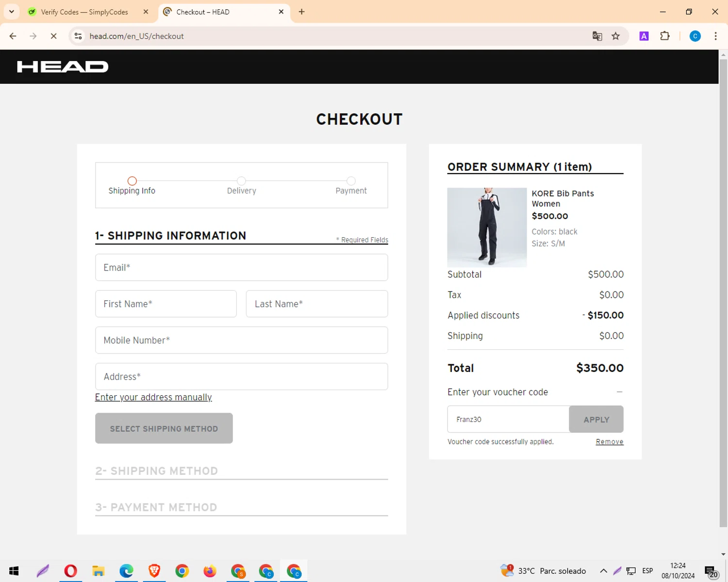Open the weather widget showing 33°C
Image resolution: width=728 pixels, height=582 pixels.
pyautogui.click(x=543, y=571)
